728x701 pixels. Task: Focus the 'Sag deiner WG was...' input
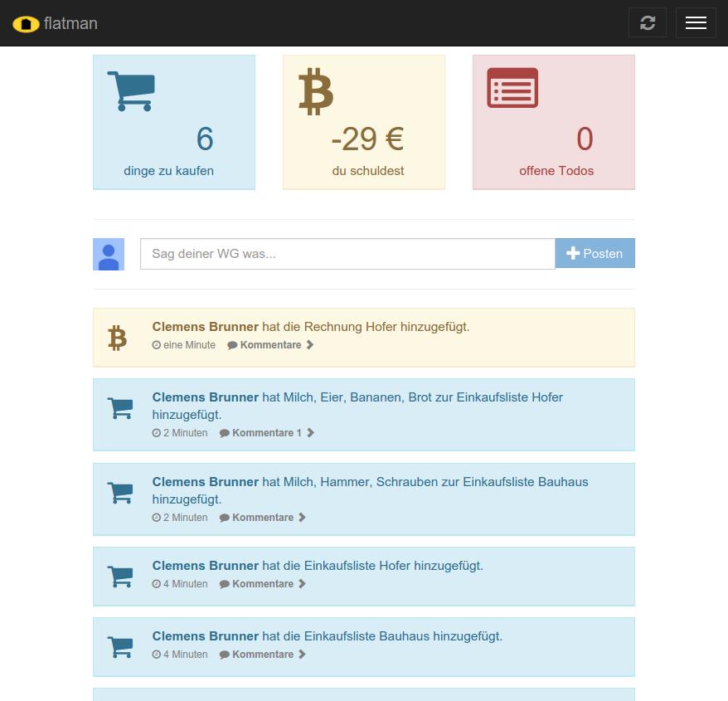point(347,254)
